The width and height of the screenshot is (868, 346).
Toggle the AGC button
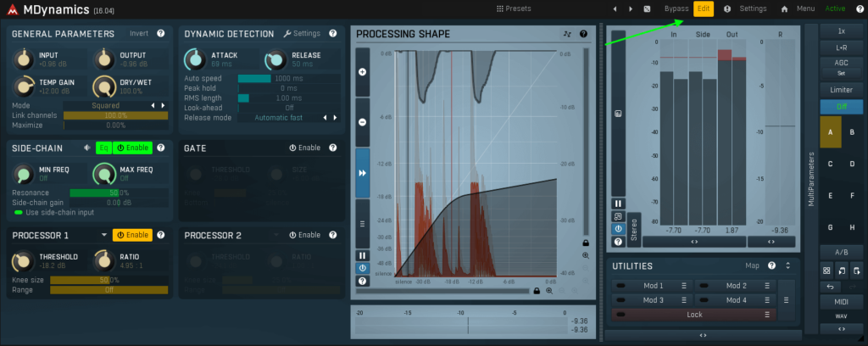click(842, 63)
